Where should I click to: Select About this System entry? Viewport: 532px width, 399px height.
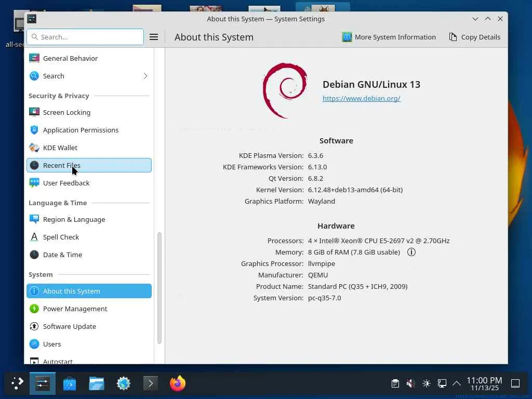(x=89, y=291)
